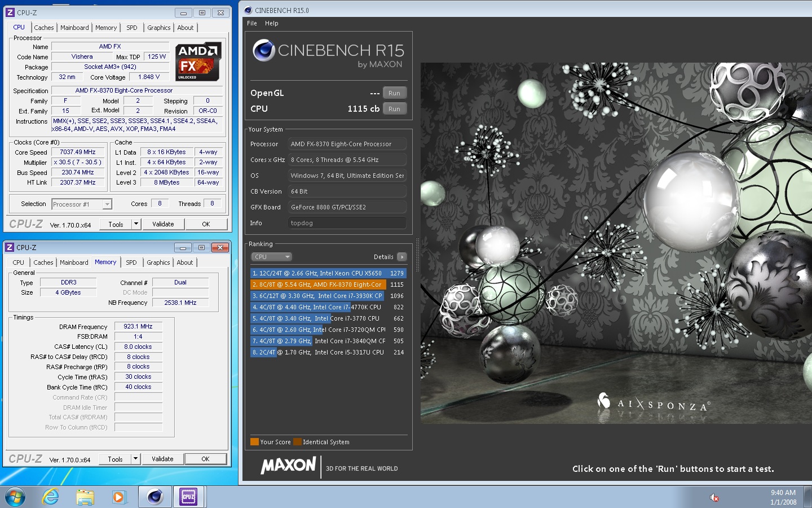Open the CPU ranking type dropdown
The width and height of the screenshot is (812, 508).
(271, 257)
